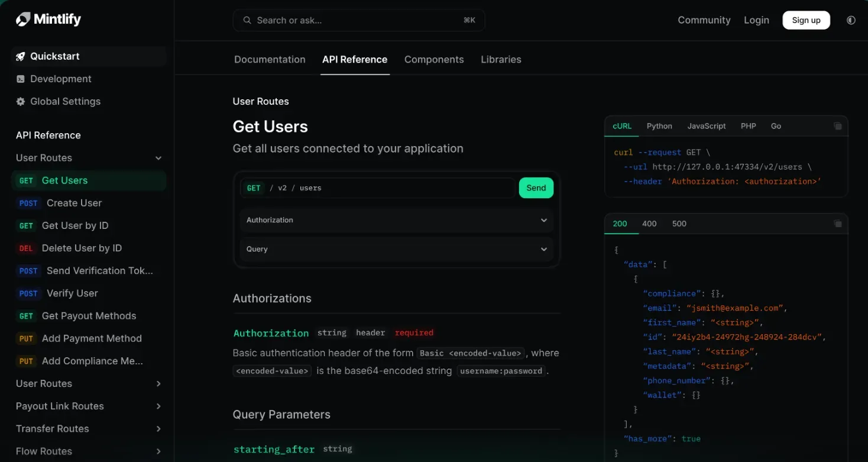The image size is (868, 462).
Task: Click the GET badge beside Get Users
Action: pos(26,180)
